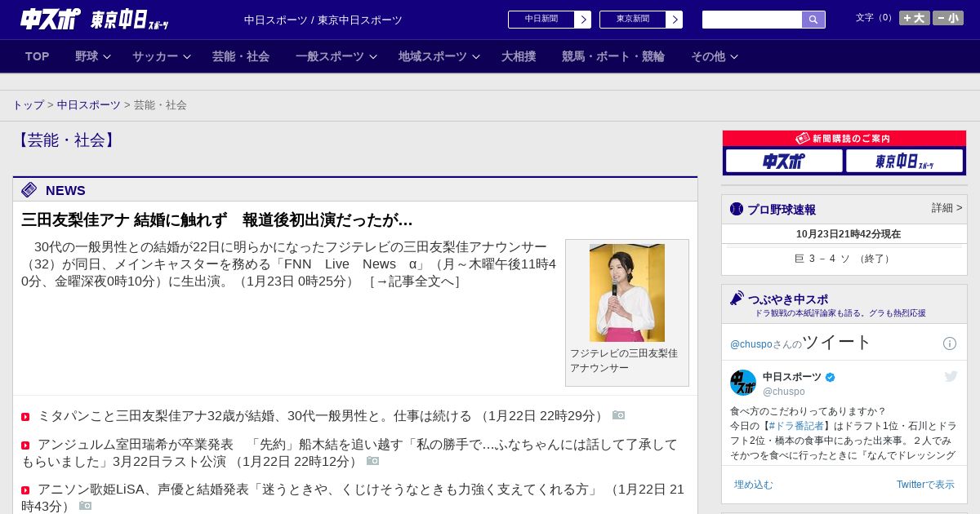Click the つぶやき中スポ megaphone icon
The height and width of the screenshot is (514, 980).
(x=737, y=298)
